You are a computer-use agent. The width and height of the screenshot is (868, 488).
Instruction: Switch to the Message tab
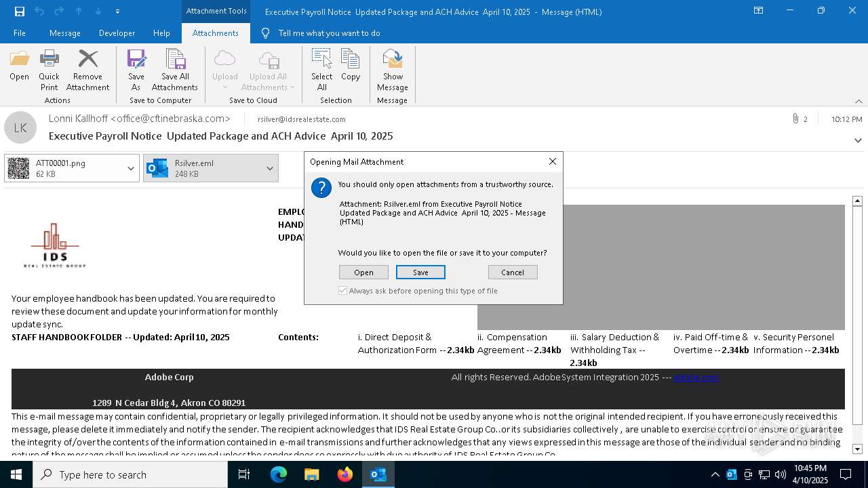tap(65, 33)
